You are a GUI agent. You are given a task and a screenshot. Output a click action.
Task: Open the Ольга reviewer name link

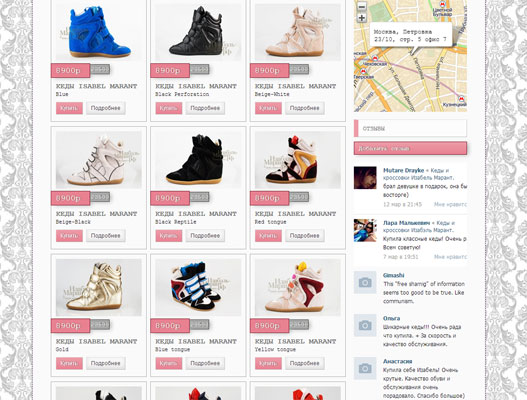[x=391, y=318]
